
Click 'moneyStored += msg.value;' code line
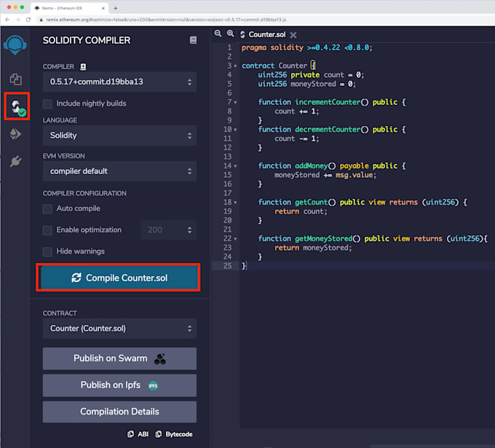[325, 175]
